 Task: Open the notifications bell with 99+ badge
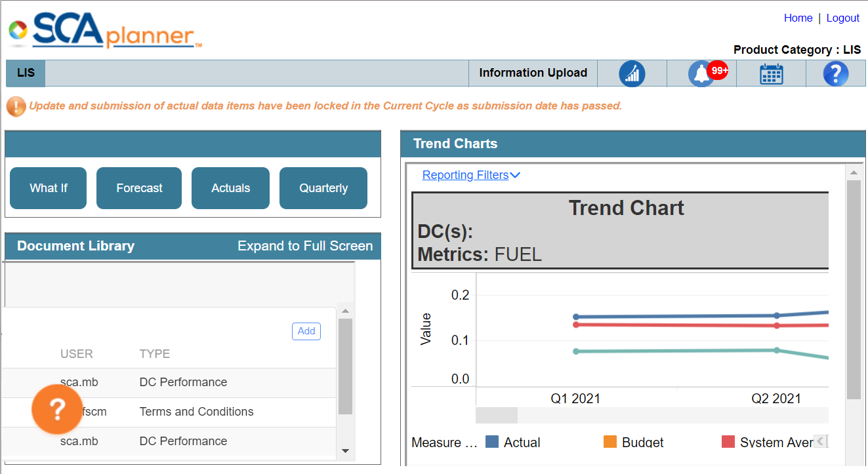tap(701, 73)
